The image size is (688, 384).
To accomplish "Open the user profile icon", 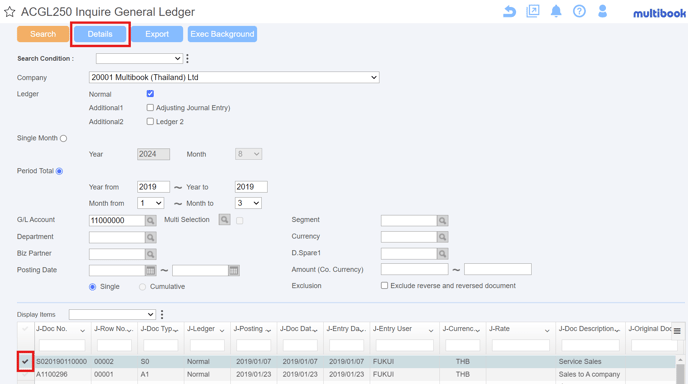I will coord(602,11).
